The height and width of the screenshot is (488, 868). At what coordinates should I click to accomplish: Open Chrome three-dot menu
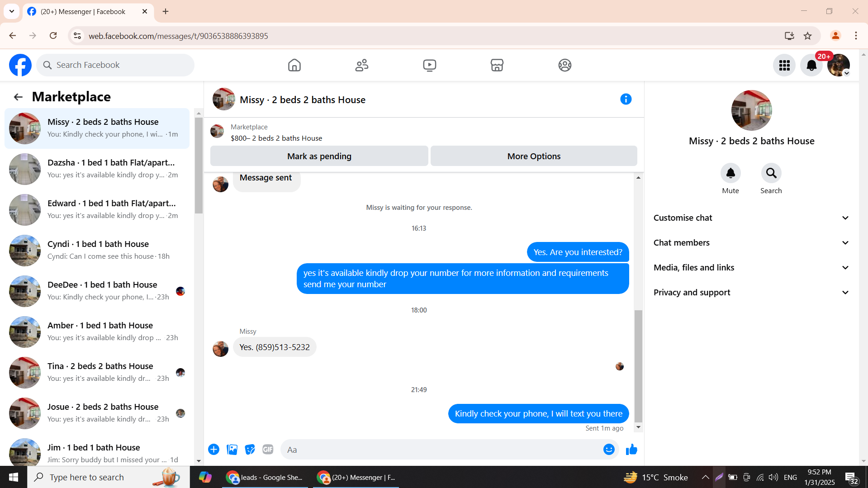pyautogui.click(x=855, y=36)
